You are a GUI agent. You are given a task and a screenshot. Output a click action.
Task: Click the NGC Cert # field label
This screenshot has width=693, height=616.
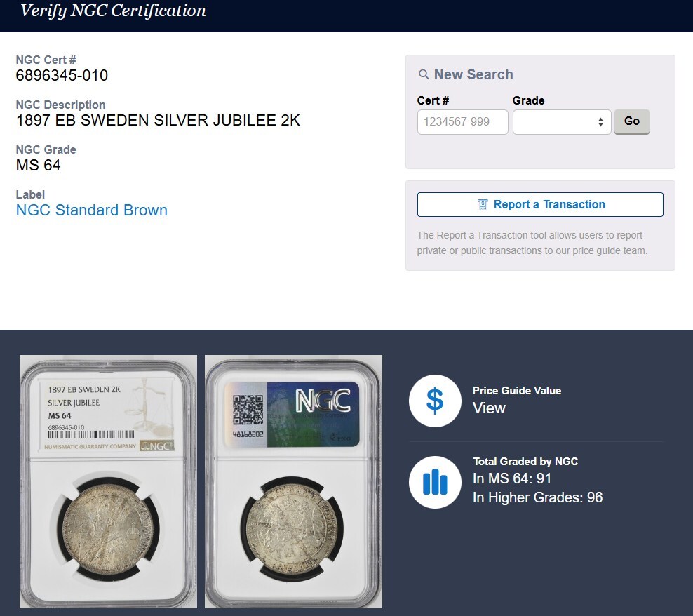pyautogui.click(x=46, y=60)
